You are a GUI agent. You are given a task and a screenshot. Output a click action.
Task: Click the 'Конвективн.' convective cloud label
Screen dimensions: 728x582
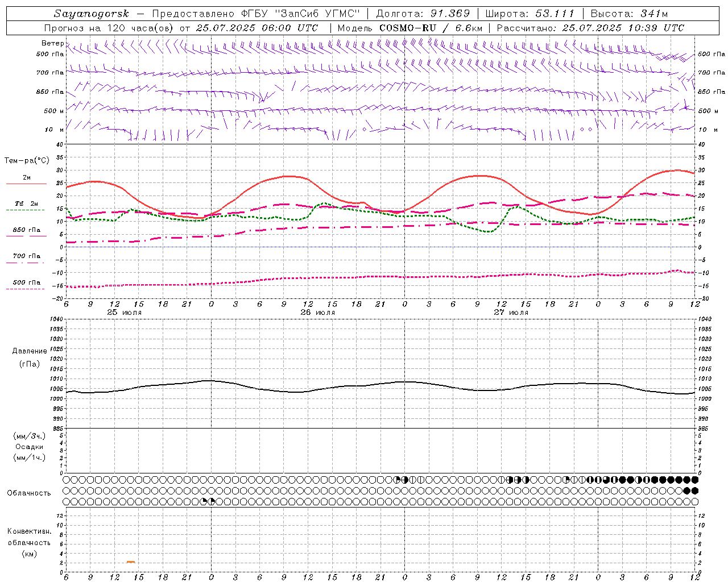point(30,531)
